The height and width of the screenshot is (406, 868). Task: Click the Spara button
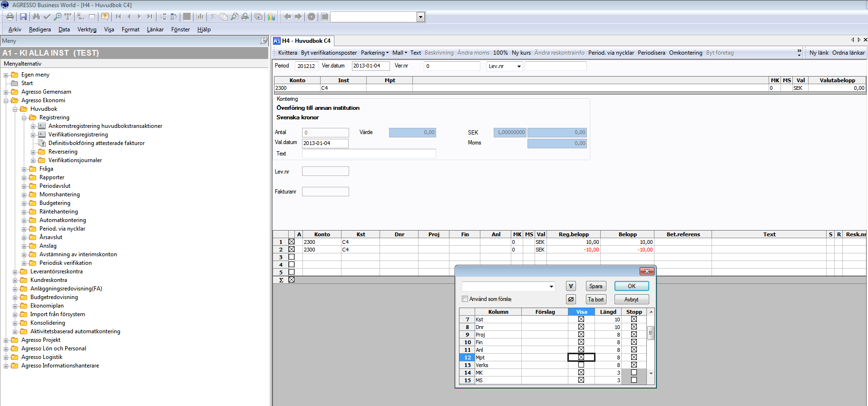(x=596, y=286)
